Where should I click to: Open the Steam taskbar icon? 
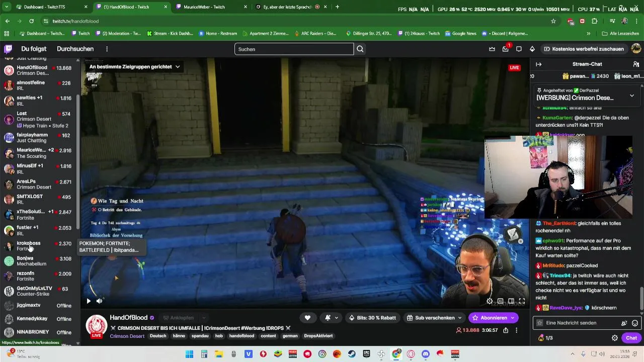click(352, 354)
